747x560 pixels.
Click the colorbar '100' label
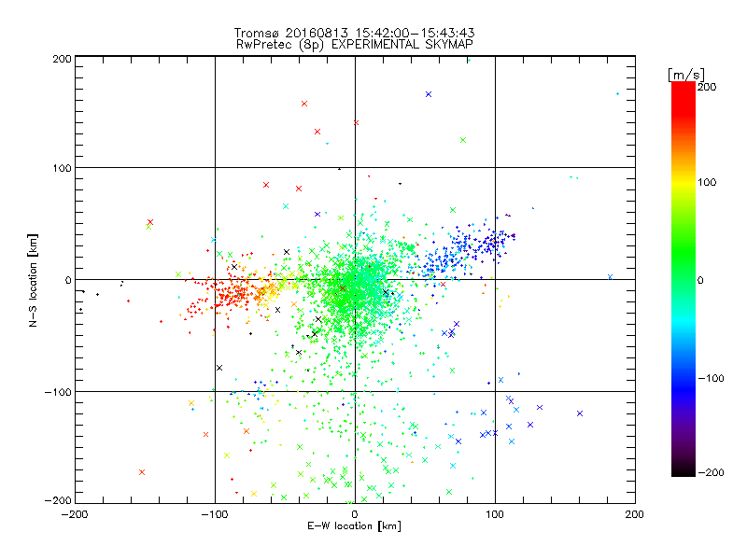(707, 182)
